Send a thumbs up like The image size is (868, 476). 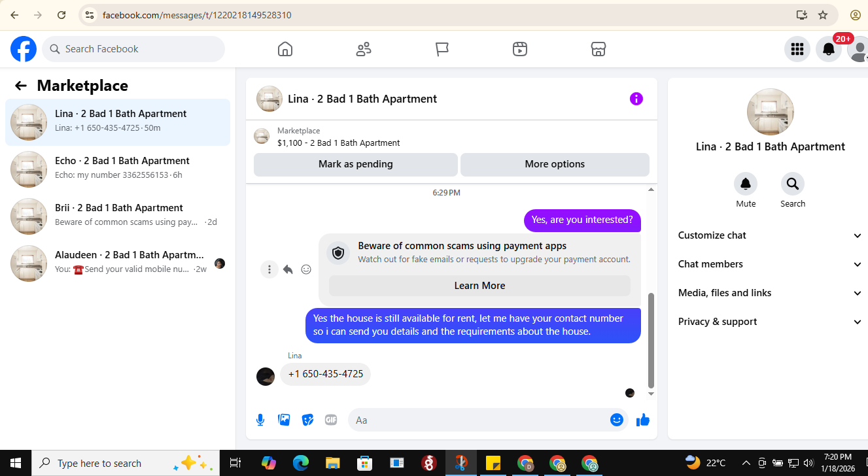[x=643, y=420]
